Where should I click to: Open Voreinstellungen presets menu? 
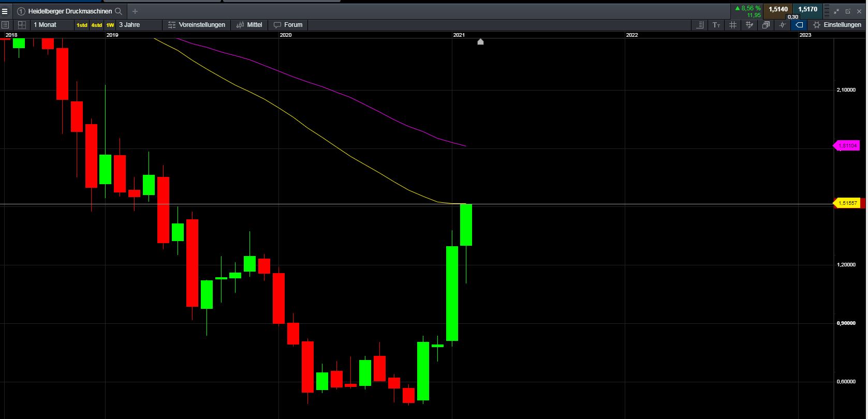(x=197, y=25)
